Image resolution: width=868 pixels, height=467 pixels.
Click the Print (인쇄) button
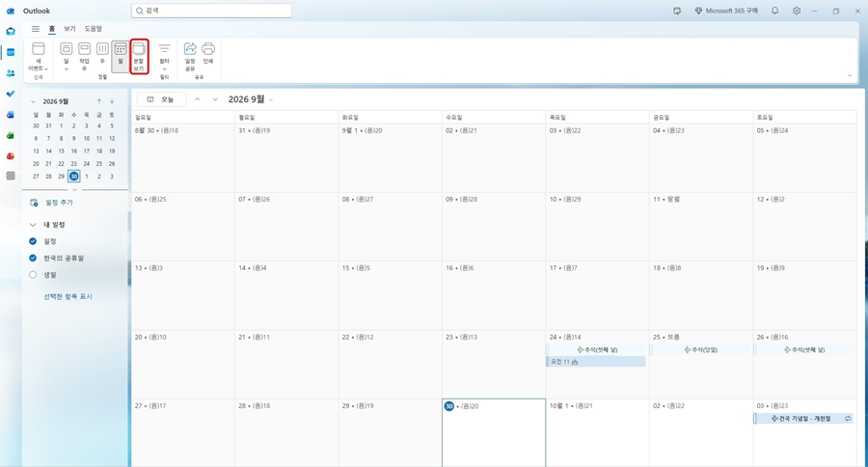[x=208, y=53]
